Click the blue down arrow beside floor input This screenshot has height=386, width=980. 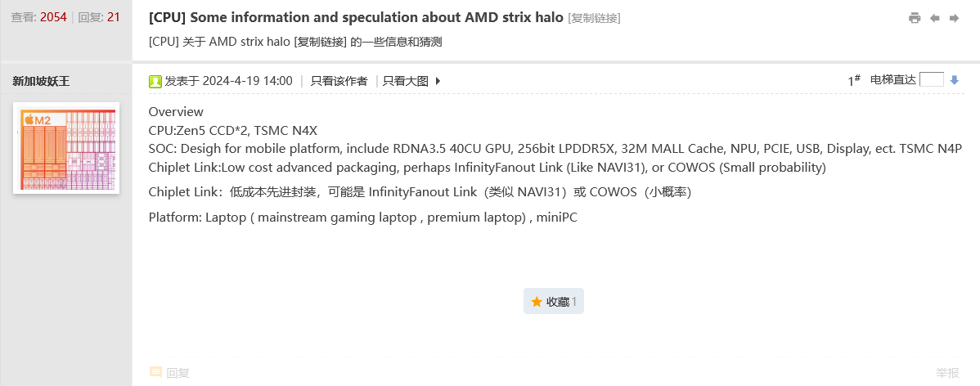tap(954, 80)
